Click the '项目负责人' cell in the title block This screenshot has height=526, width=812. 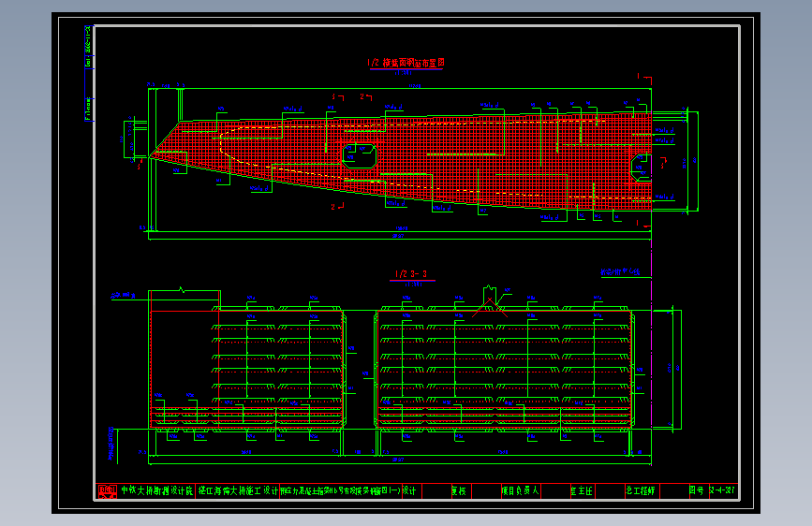point(520,490)
